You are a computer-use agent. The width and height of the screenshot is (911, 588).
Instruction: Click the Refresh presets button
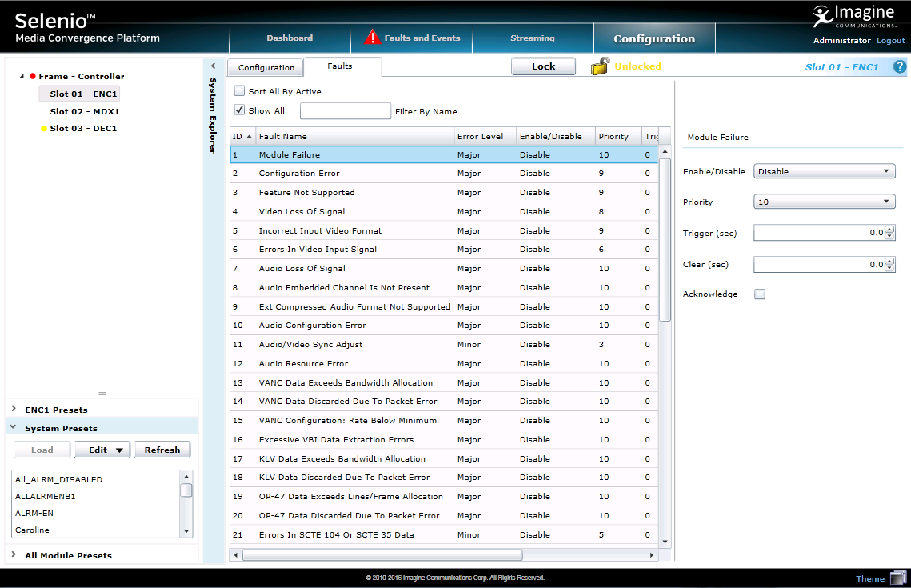(x=162, y=450)
